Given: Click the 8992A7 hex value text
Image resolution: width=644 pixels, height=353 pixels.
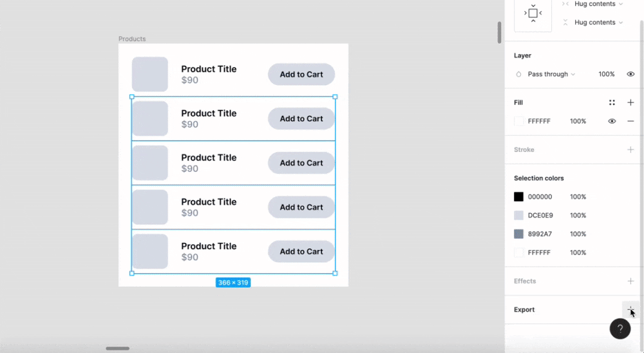Looking at the screenshot, I should 540,234.
